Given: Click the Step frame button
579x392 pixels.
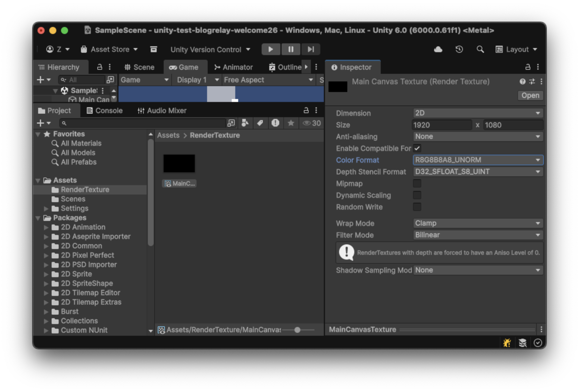Looking at the screenshot, I should tap(310, 49).
